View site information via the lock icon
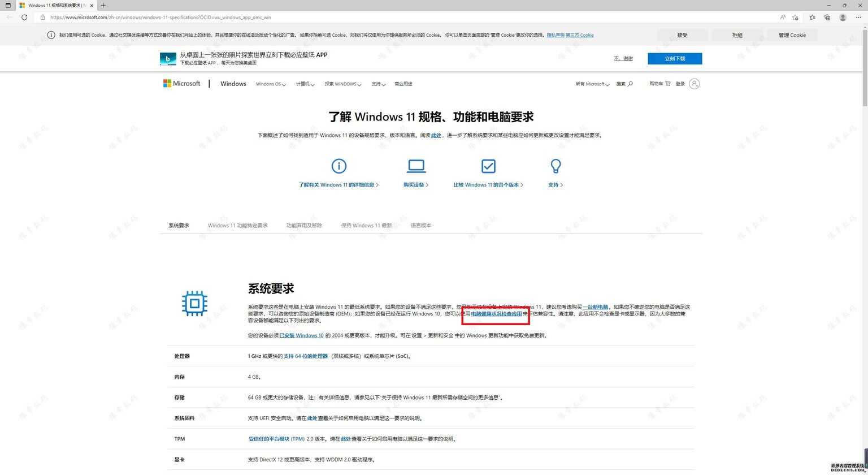Viewport: 868px width, 475px height. [42, 18]
